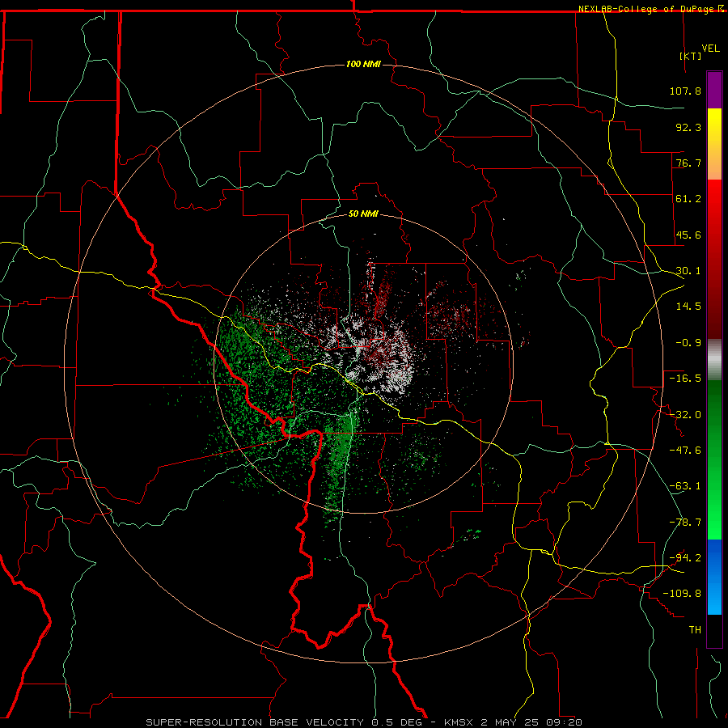Click the gray near-zero segment of color bar
This screenshot has width=728, height=728.
coord(714,360)
